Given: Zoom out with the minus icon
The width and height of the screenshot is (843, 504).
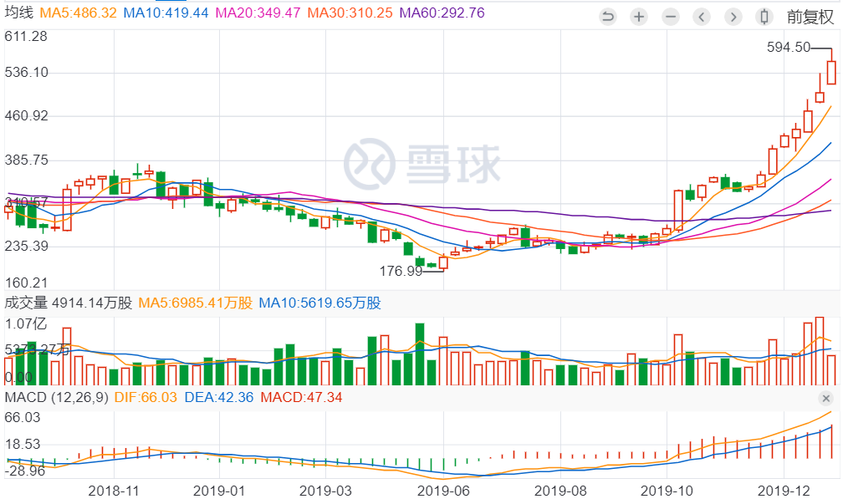Looking at the screenshot, I should pos(671,18).
